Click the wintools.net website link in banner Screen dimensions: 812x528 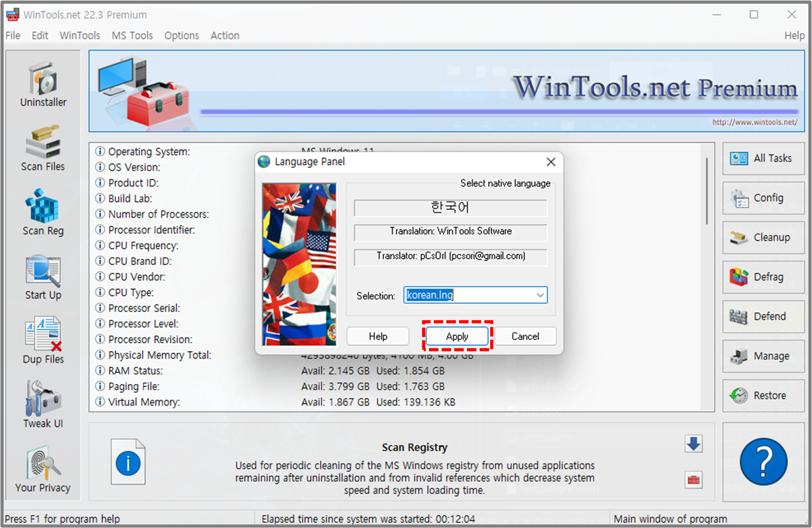(x=754, y=122)
